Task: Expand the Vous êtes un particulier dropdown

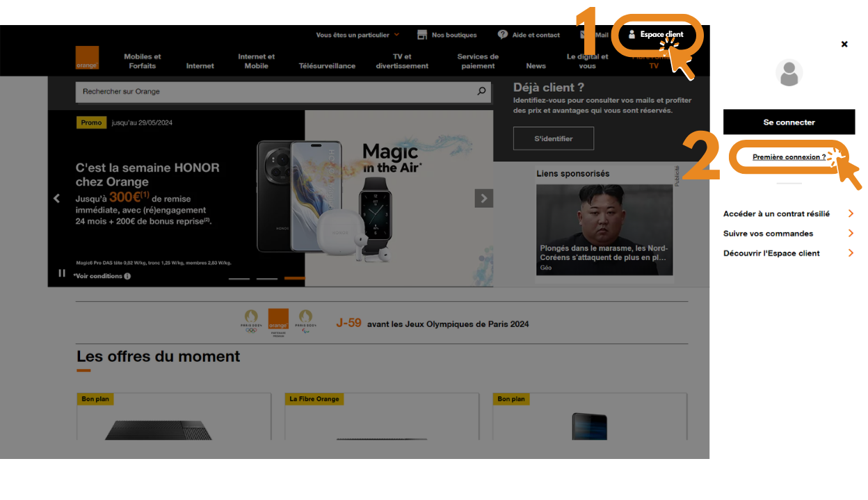Action: click(396, 35)
